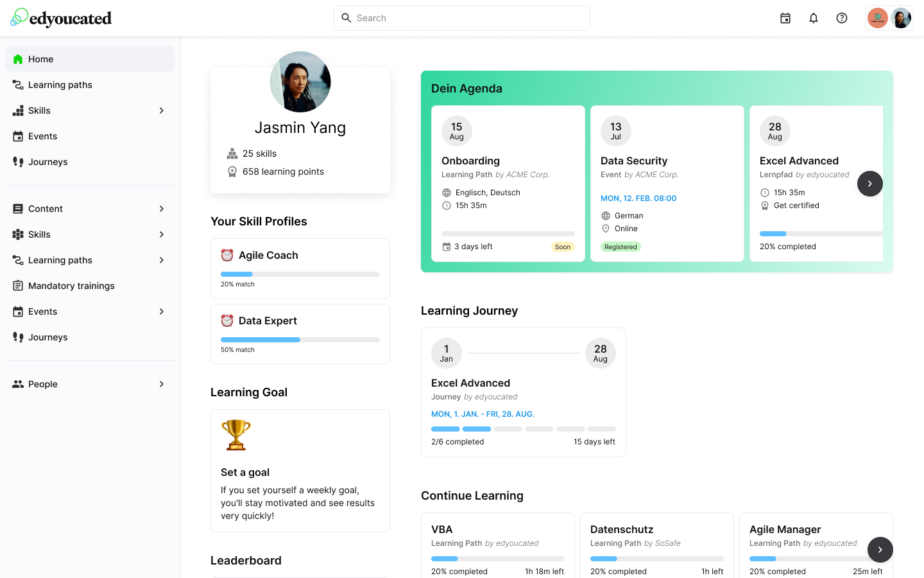Click the edyoucated logo

click(x=61, y=18)
